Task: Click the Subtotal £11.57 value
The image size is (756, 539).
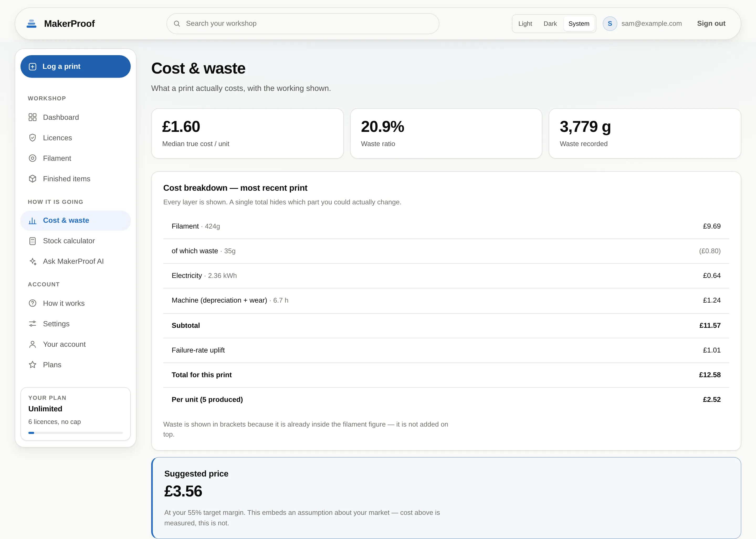Action: [710, 326]
